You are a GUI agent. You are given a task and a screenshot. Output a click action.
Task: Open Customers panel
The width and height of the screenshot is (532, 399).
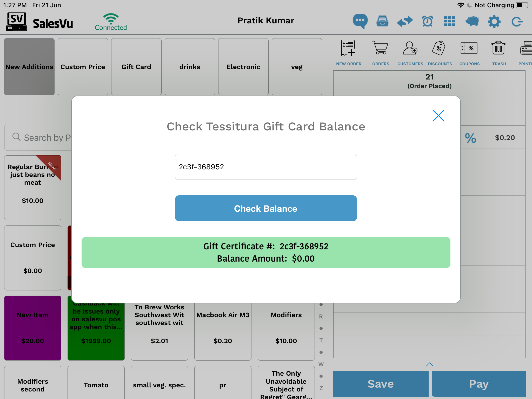point(410,53)
